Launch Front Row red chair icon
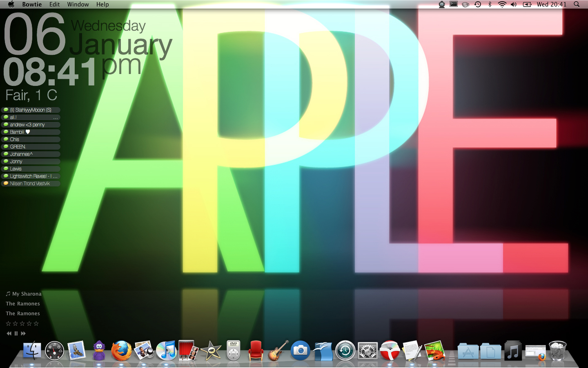Screen dimensions: 588x368 click(256, 350)
